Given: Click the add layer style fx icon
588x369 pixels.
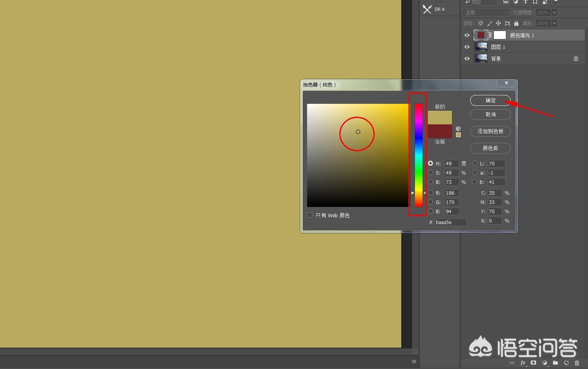Looking at the screenshot, I should coord(523,363).
